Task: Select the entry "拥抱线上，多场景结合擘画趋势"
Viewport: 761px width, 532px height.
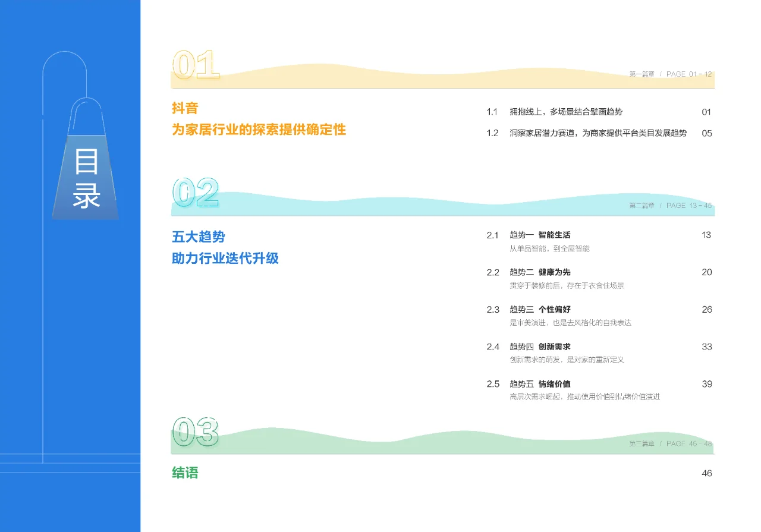Action: (566, 112)
